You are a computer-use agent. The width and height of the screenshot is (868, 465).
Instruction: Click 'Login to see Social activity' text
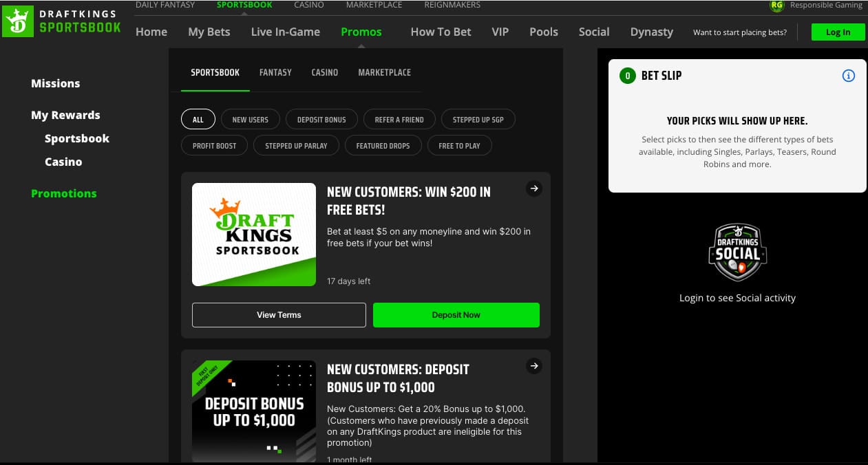click(737, 298)
